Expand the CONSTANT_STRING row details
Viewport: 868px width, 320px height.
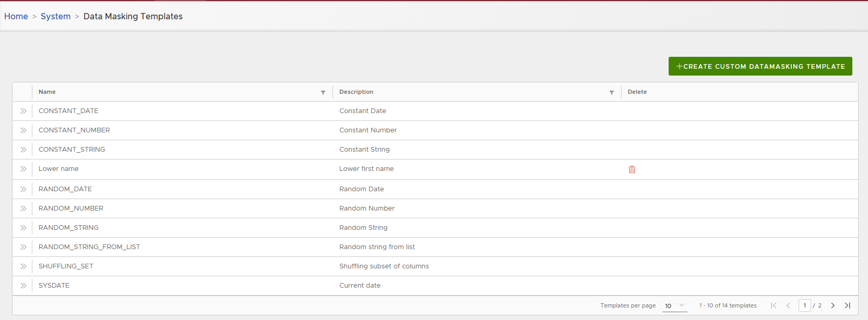[23, 150]
